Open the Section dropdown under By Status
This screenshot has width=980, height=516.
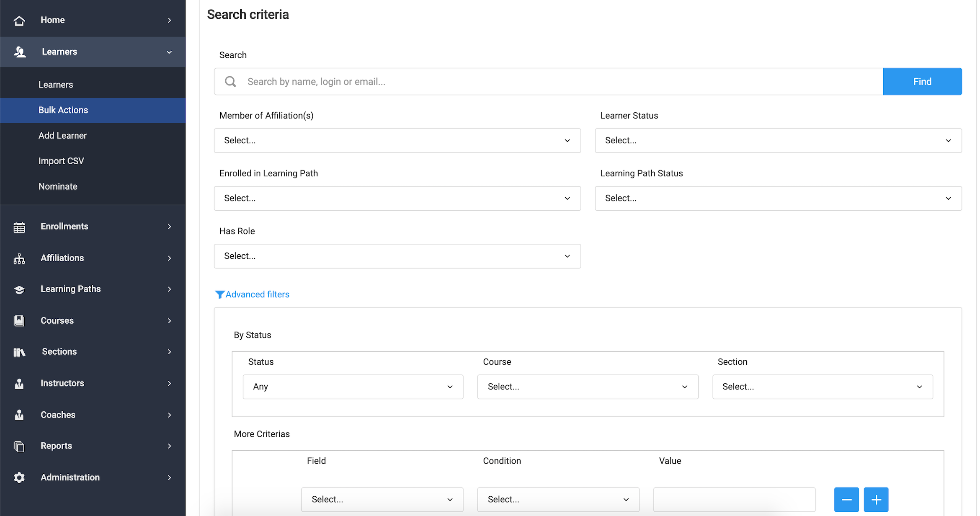(x=823, y=387)
